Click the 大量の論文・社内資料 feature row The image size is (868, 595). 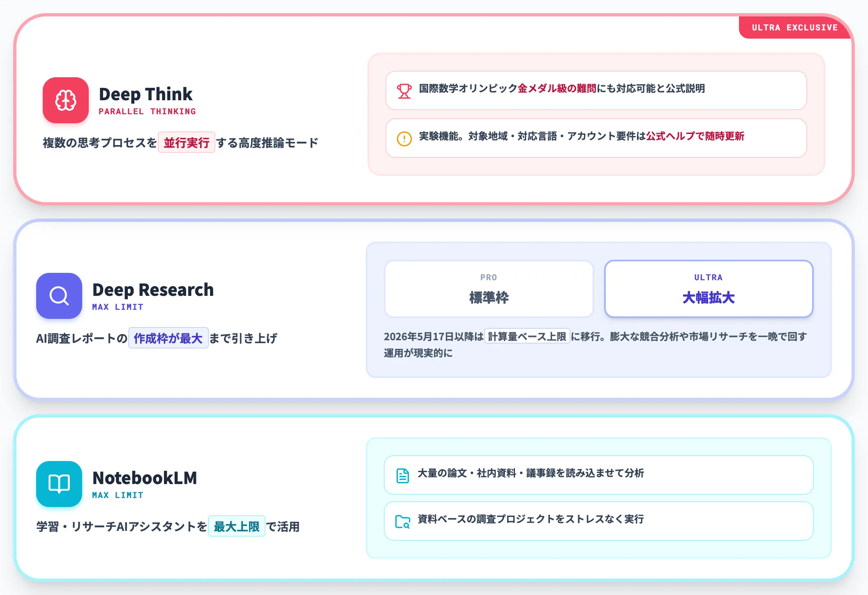click(x=598, y=475)
